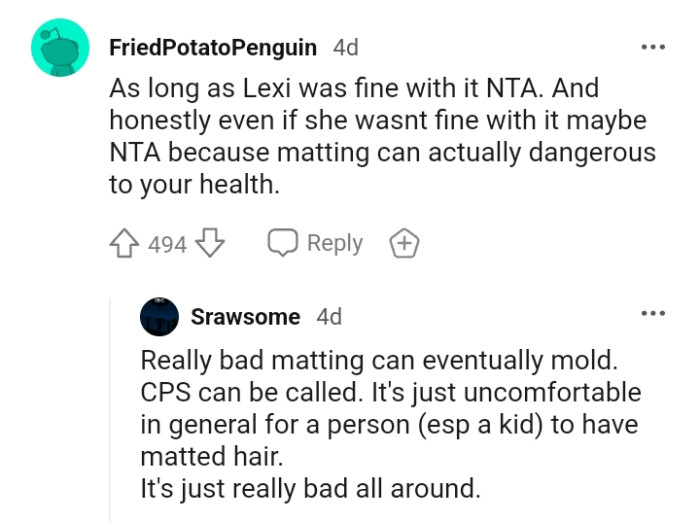The height and width of the screenshot is (522, 700).
Task: Collapse Srawsome's reply via the thread line
Action: (111, 420)
